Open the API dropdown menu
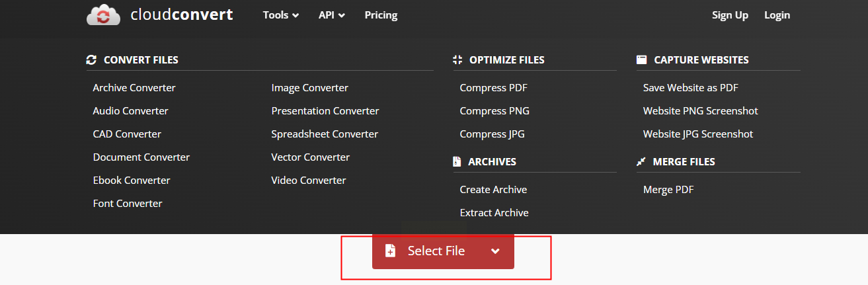This screenshot has height=285, width=868. pyautogui.click(x=331, y=15)
